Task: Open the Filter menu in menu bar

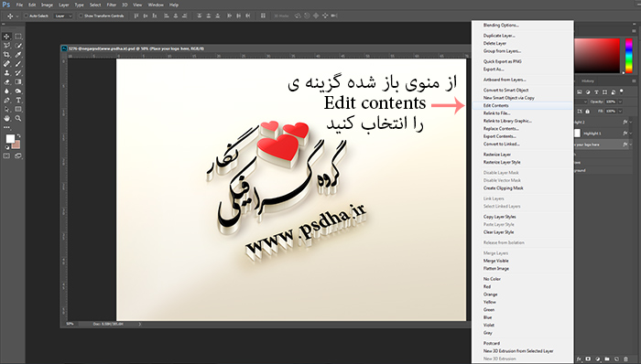Action: 111,5
